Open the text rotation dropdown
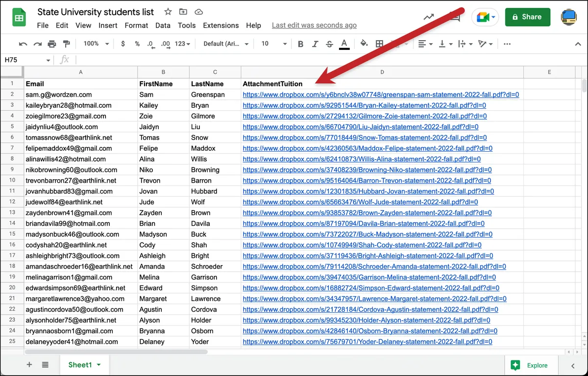Screen dimensions: 588x376 click(485, 44)
